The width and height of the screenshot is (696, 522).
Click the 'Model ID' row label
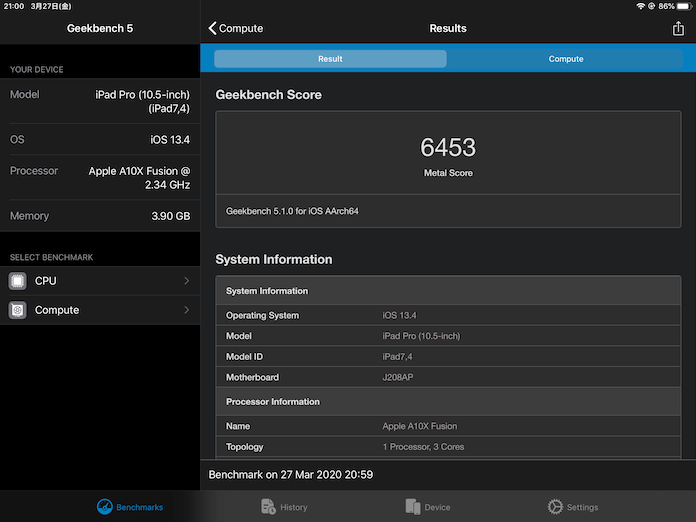tap(244, 357)
